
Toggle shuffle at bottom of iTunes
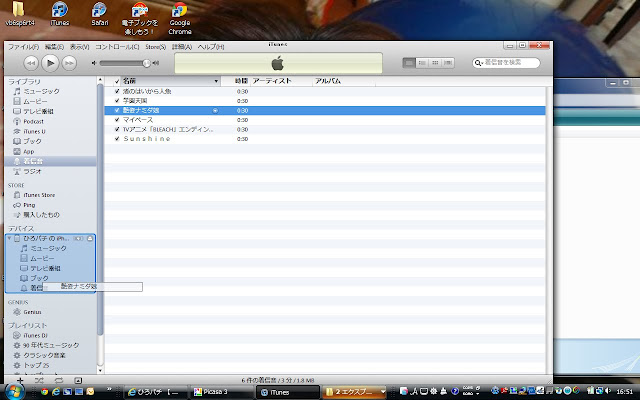39,380
